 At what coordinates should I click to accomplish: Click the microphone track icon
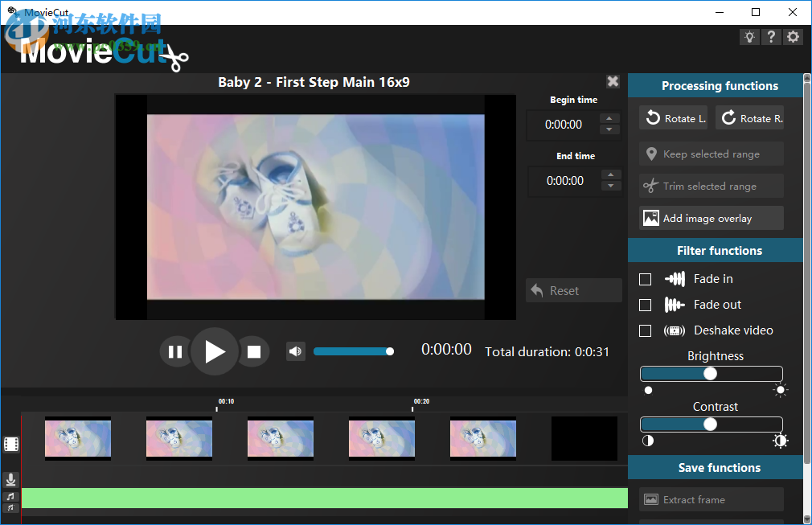point(10,480)
